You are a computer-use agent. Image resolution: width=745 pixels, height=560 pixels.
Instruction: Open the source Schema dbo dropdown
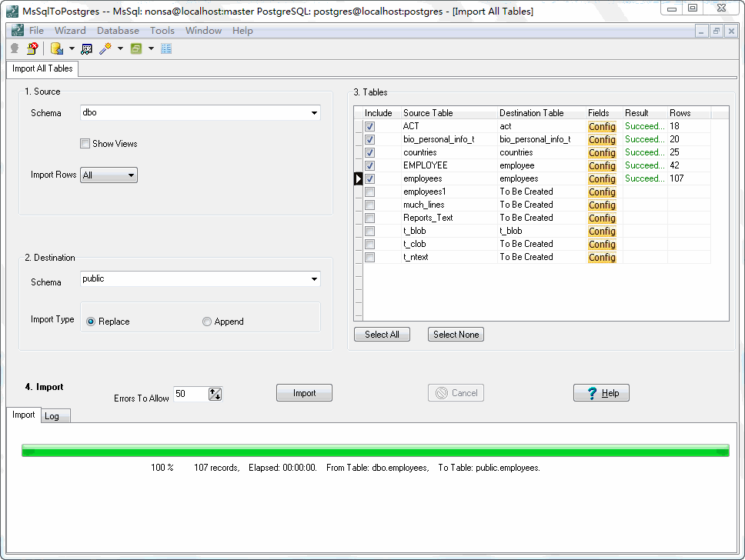pos(314,113)
